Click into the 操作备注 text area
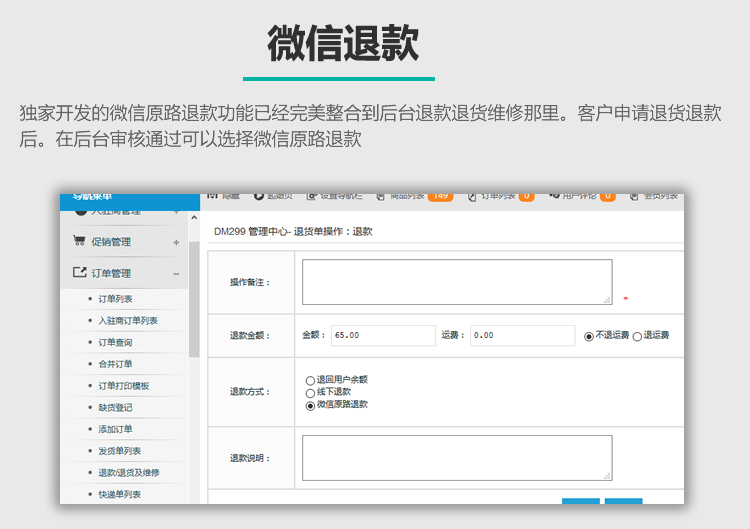This screenshot has width=750, height=529. [x=457, y=282]
